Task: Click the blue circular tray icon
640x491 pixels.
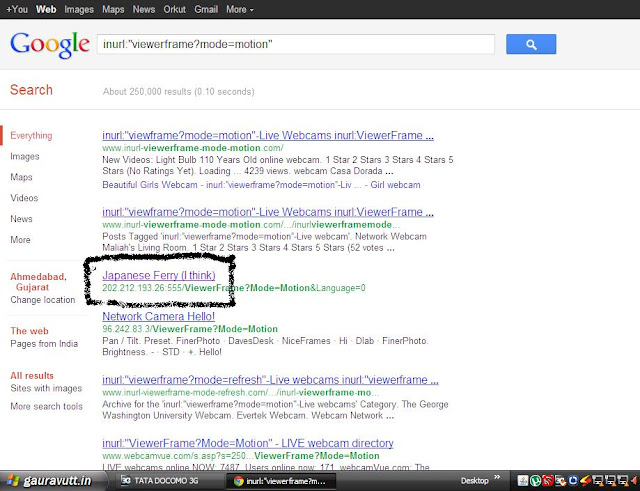Action: coord(573,481)
